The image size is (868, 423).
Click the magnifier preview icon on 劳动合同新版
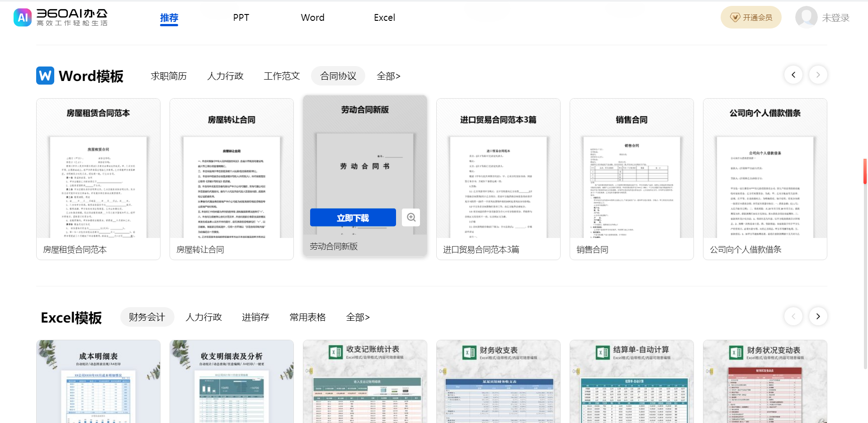411,218
